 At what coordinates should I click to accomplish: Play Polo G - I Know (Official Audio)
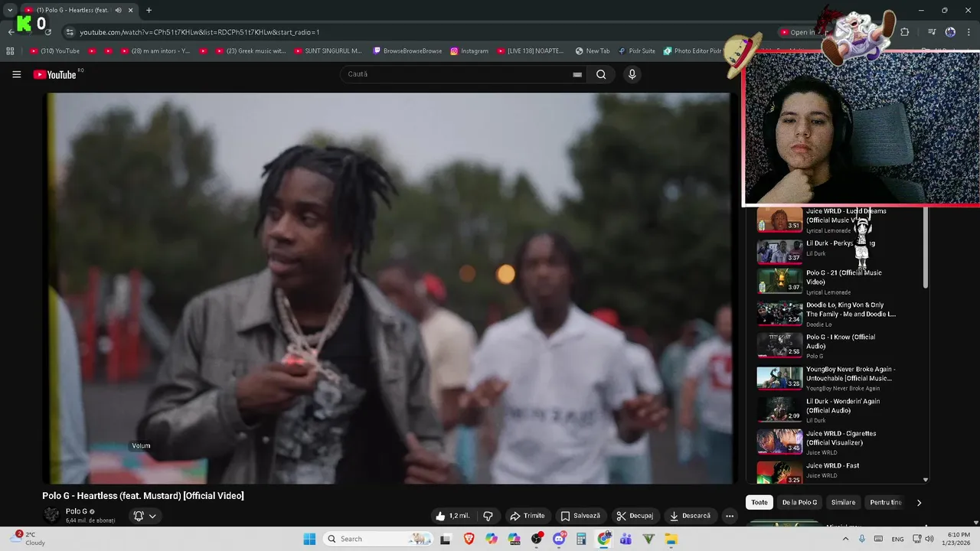point(837,346)
